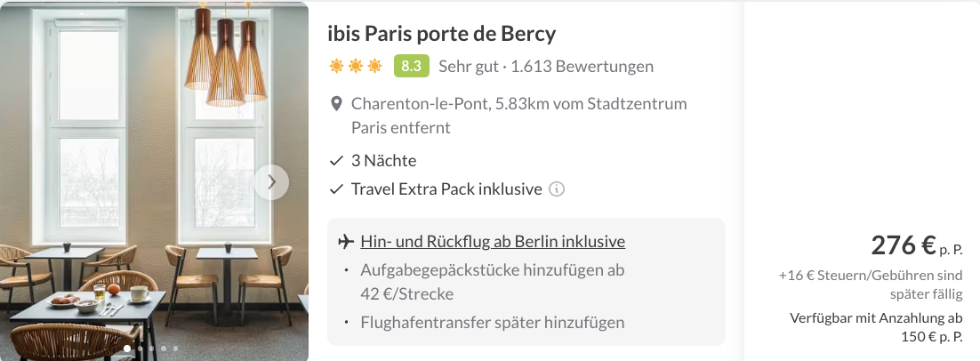Screen dimensions: 980x361
Task: Jump to last carousel dot
Action: coord(175,349)
